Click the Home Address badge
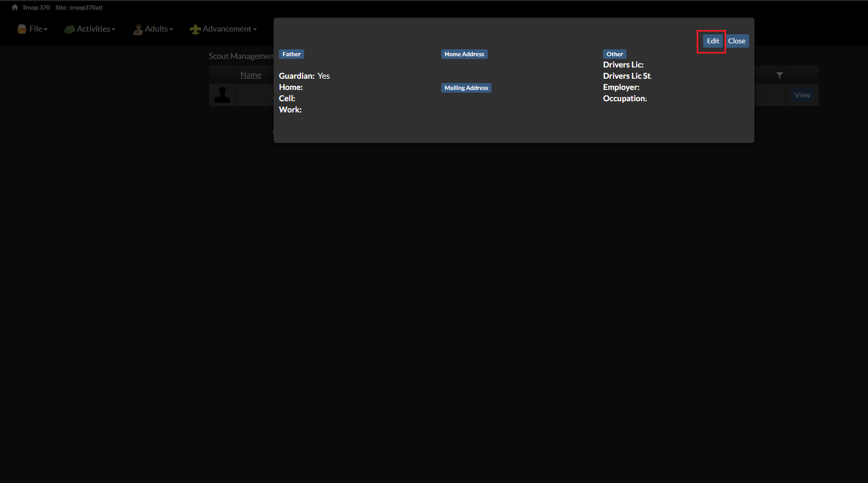The image size is (868, 483). tap(464, 54)
